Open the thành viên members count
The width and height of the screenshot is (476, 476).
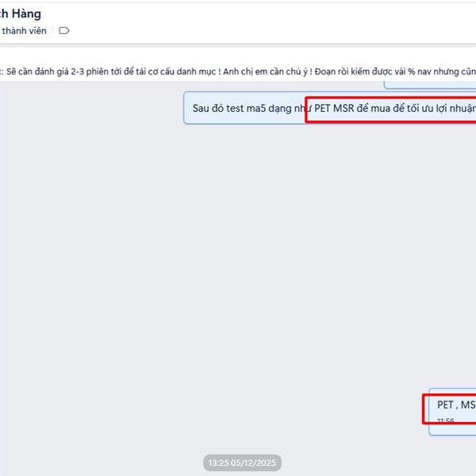[23, 31]
